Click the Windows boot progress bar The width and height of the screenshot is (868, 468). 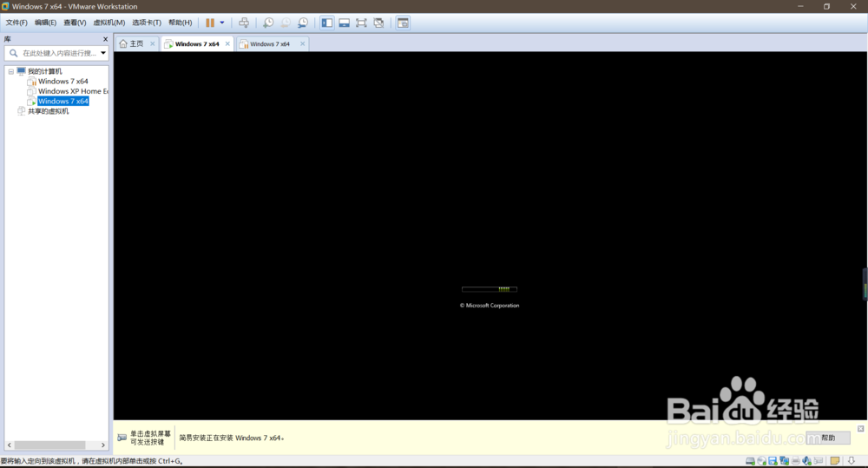pos(490,289)
